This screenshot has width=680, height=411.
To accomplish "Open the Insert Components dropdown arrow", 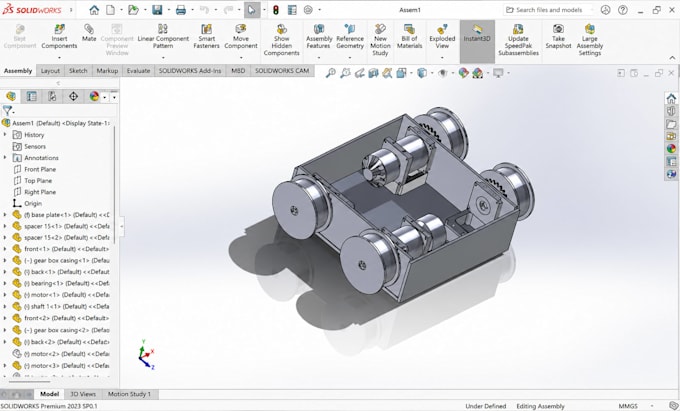I will tap(59, 58).
